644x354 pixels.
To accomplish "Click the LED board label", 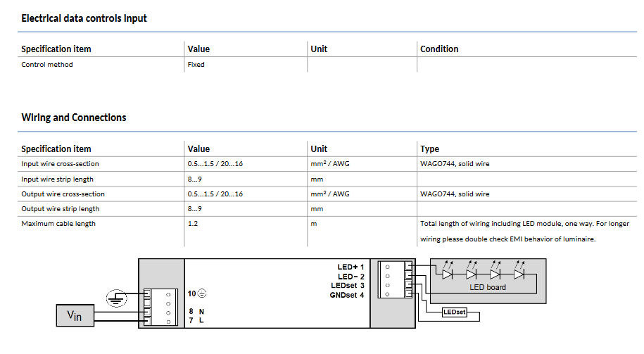I will (x=487, y=287).
